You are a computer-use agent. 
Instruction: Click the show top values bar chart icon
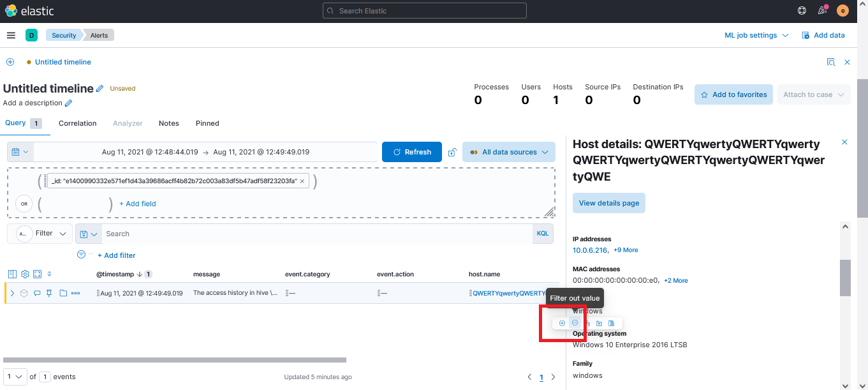click(x=599, y=323)
